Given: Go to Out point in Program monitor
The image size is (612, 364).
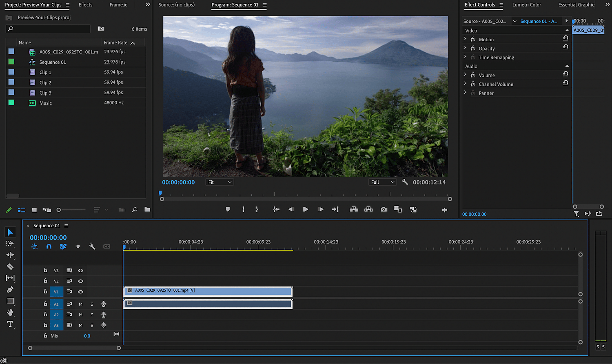Looking at the screenshot, I should 335,209.
